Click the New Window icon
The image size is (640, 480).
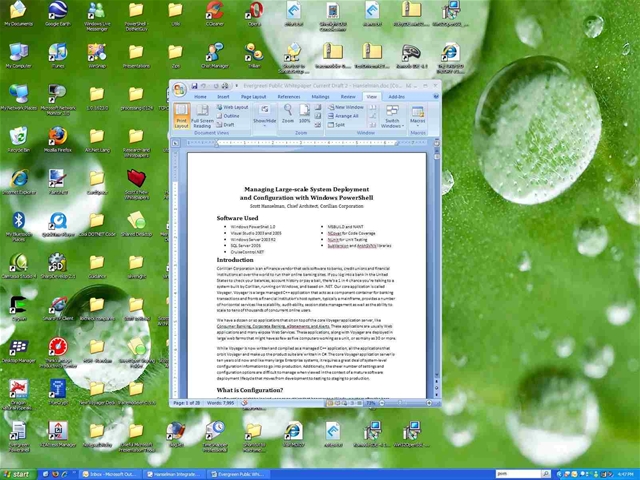(x=345, y=107)
